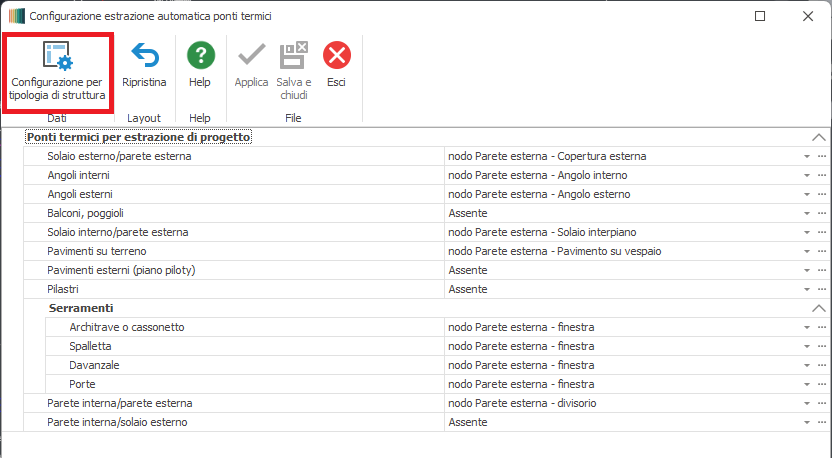
Task: Click ellipsis button for Davanzale row
Action: pos(822,365)
